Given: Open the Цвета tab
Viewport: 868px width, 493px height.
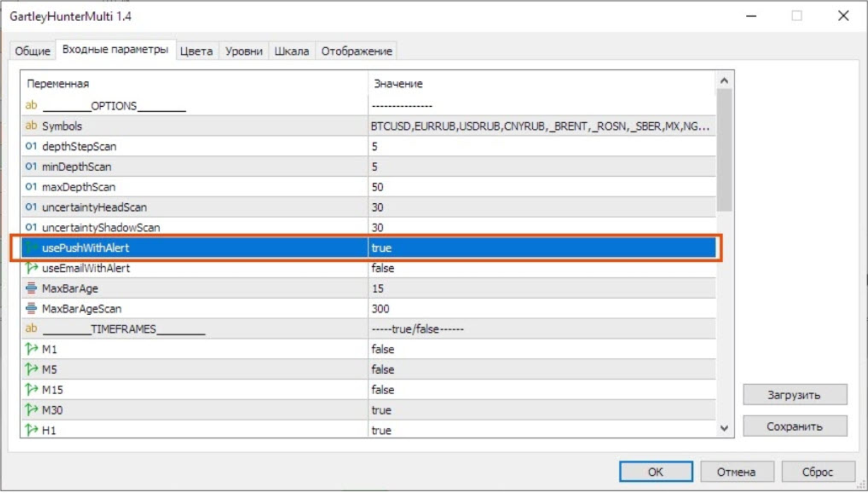Looking at the screenshot, I should tap(197, 51).
